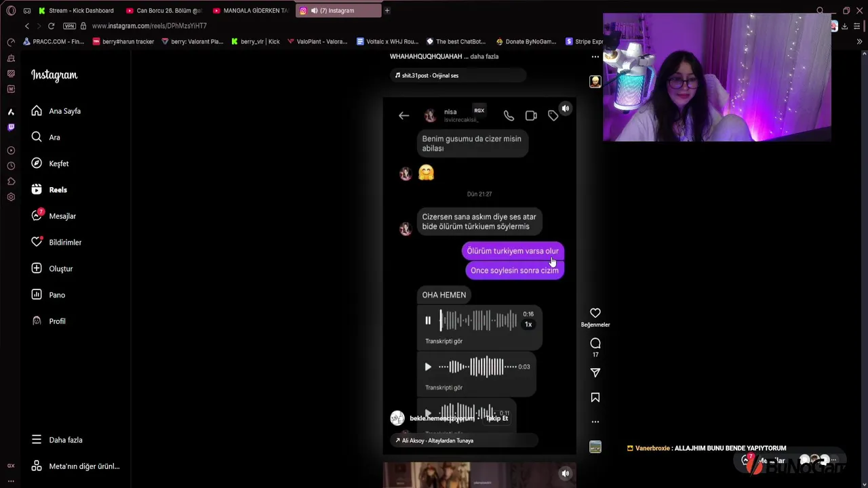The height and width of the screenshot is (488, 868).
Task: Open Twitch icon in Opera sidebar
Action: tap(11, 127)
